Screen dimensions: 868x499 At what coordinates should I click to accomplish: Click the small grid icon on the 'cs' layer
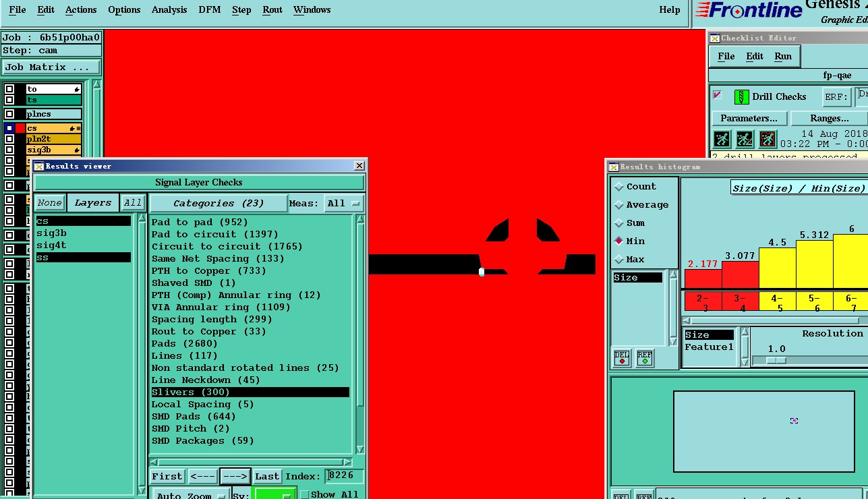point(78,128)
